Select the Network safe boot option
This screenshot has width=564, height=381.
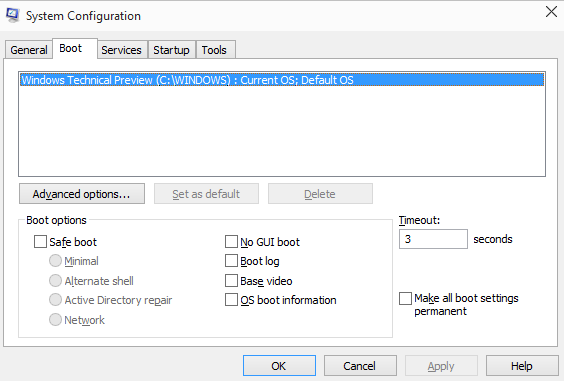tap(55, 319)
